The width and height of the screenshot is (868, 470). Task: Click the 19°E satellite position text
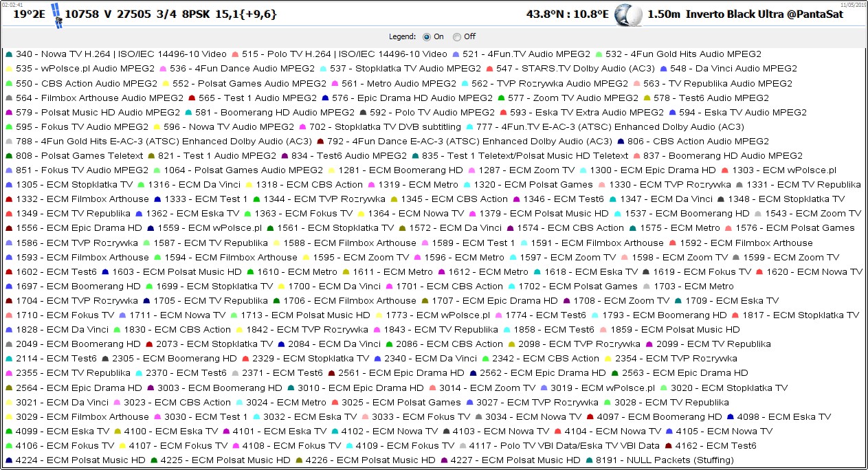pyautogui.click(x=31, y=14)
